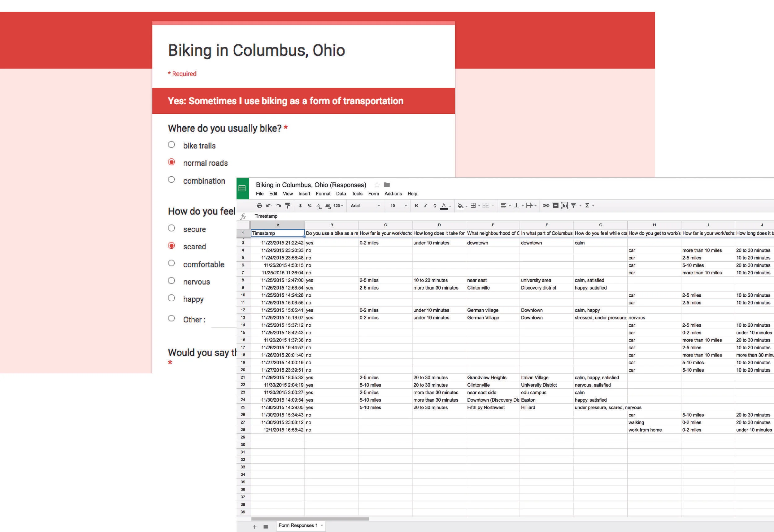Click the folder icon beside spreadsheet title
This screenshot has height=532, width=774.
(387, 185)
